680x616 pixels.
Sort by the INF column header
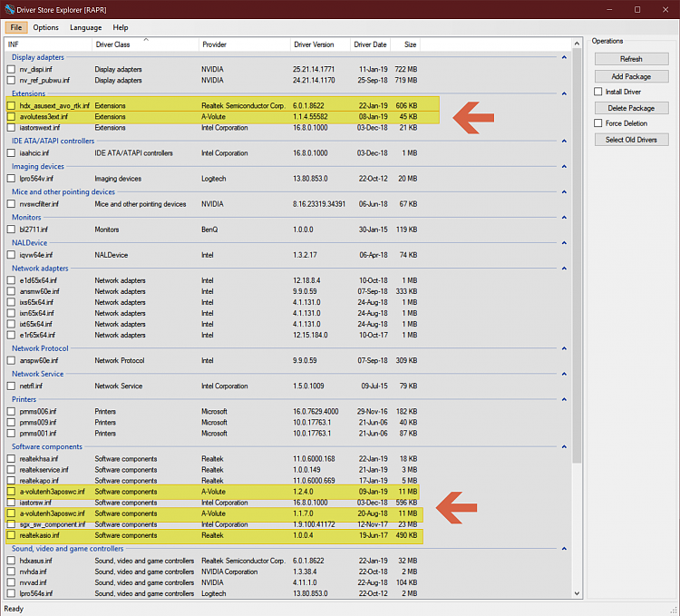click(48, 44)
